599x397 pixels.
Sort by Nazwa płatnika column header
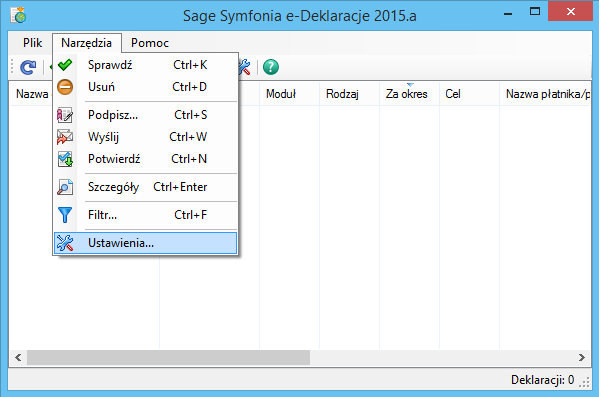click(x=546, y=94)
